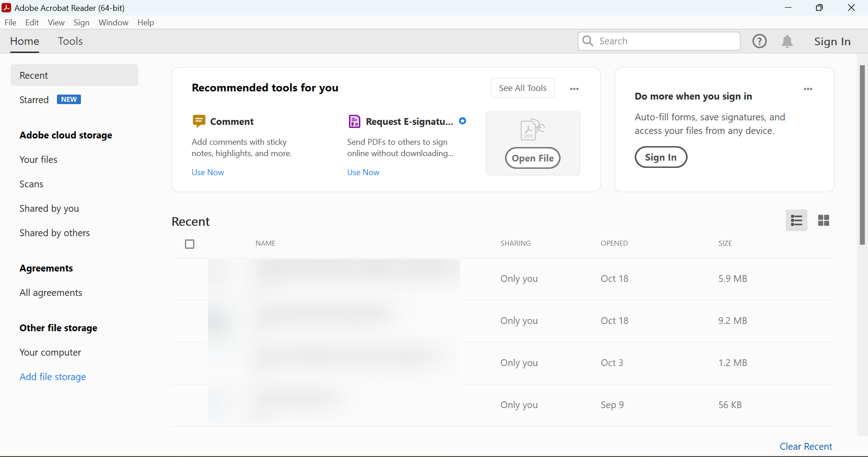868x457 pixels.
Task: Click the Help question mark icon
Action: (759, 41)
